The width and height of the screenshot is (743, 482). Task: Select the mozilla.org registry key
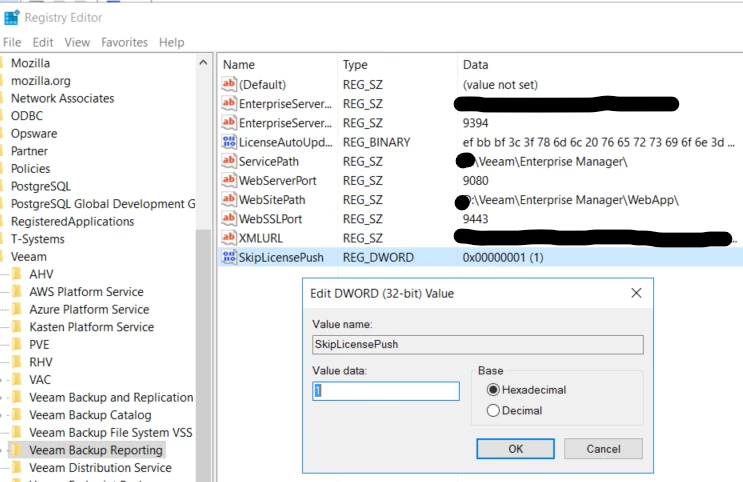[41, 81]
